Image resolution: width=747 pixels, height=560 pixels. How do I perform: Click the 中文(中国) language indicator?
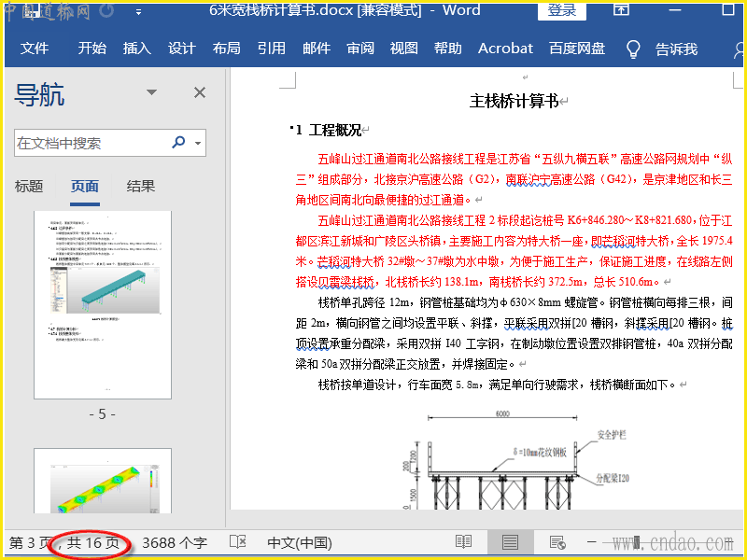tap(300, 542)
